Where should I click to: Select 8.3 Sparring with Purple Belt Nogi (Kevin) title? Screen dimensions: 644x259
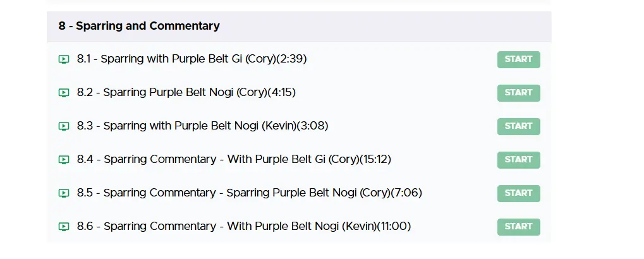pos(202,126)
